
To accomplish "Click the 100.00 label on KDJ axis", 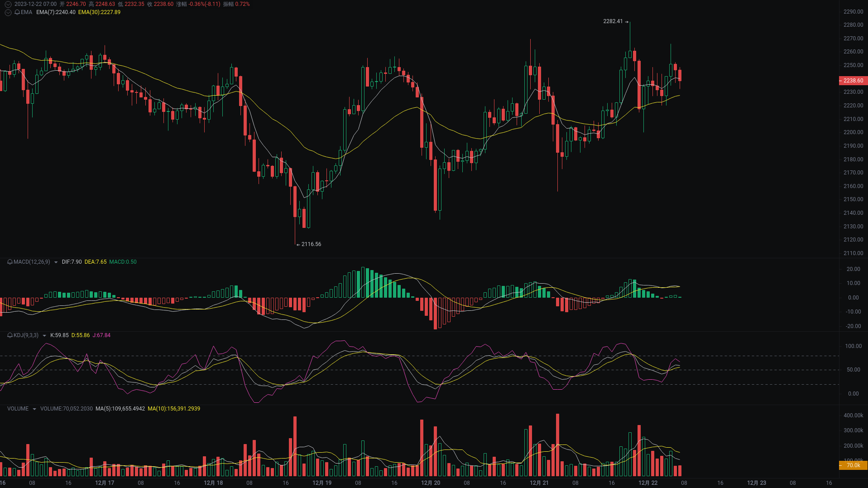I will pyautogui.click(x=853, y=346).
